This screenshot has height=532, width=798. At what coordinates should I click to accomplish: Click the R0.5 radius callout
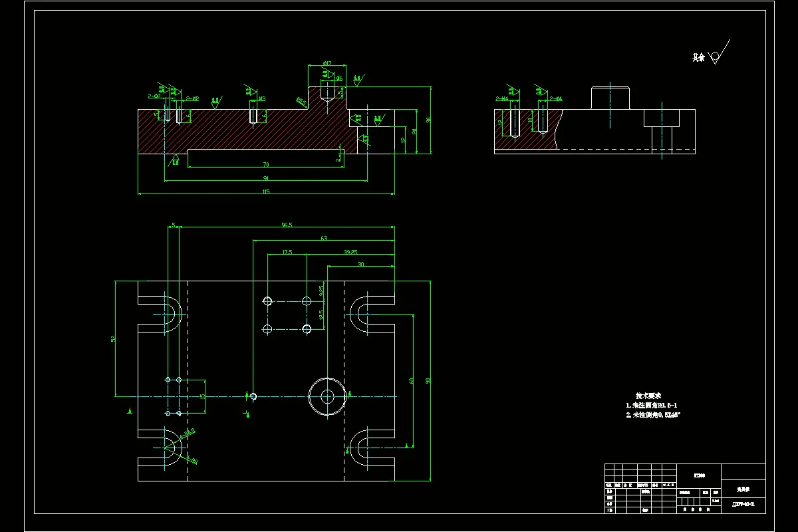coord(301,102)
